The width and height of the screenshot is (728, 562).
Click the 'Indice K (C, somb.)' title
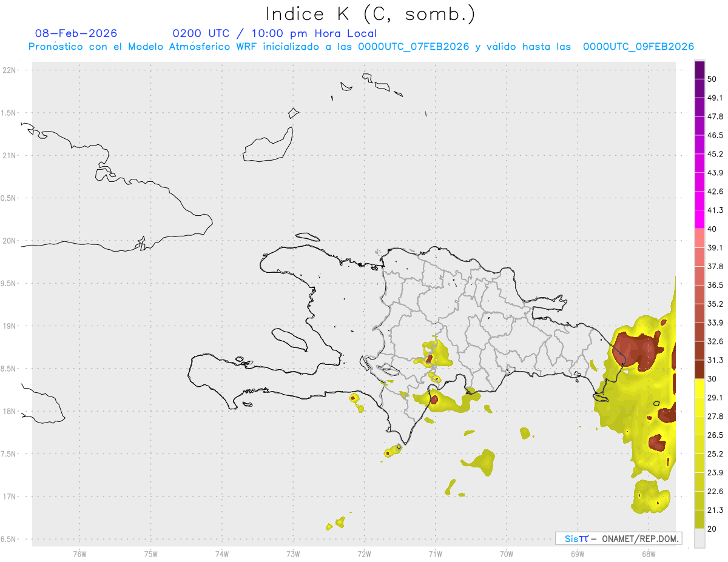[370, 14]
